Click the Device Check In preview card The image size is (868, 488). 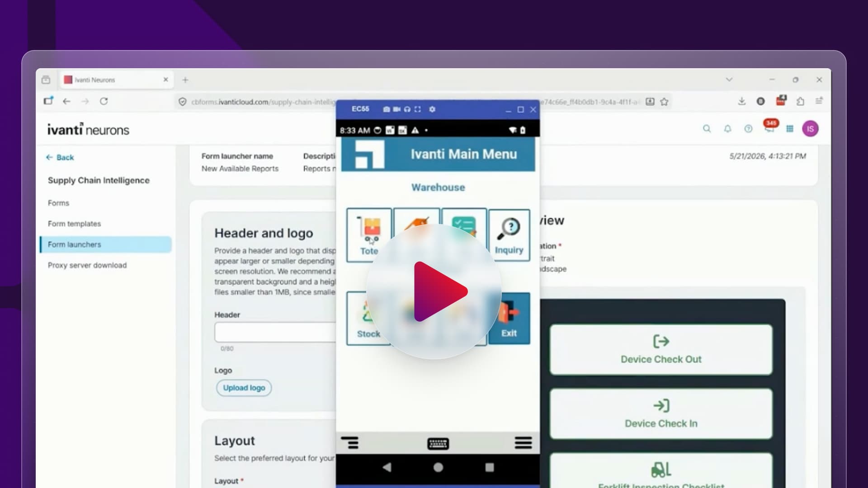tap(661, 413)
